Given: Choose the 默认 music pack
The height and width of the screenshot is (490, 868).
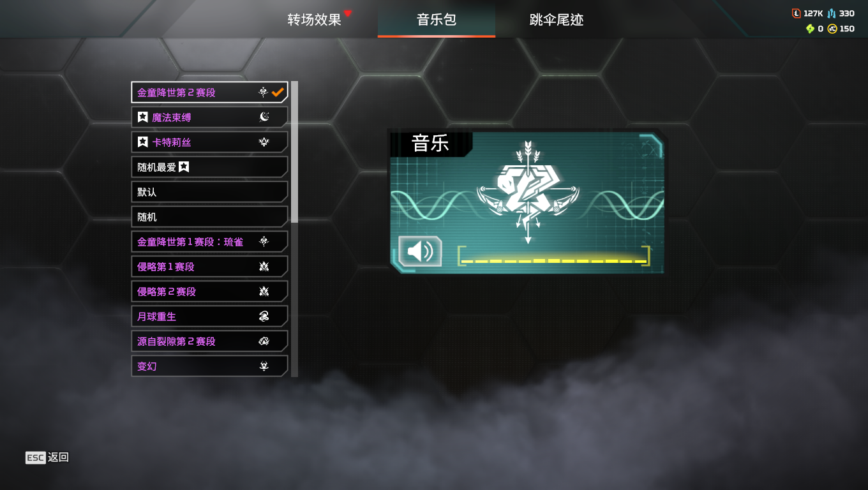Looking at the screenshot, I should pyautogui.click(x=209, y=192).
